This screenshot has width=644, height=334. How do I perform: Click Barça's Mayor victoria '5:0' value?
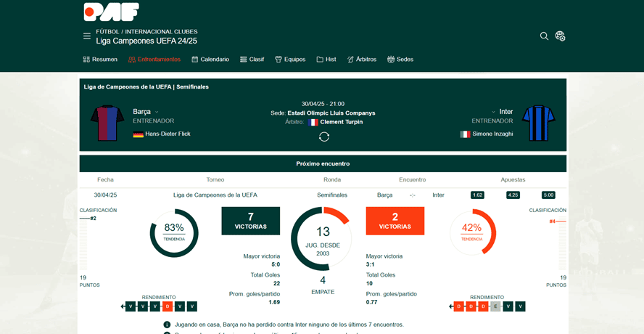coord(275,264)
